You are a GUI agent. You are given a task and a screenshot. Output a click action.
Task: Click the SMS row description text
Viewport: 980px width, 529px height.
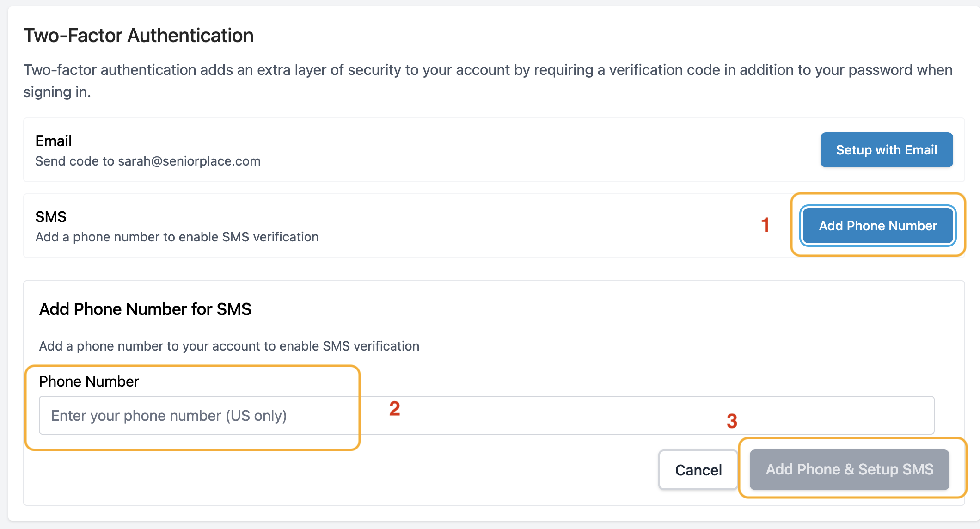[177, 237]
